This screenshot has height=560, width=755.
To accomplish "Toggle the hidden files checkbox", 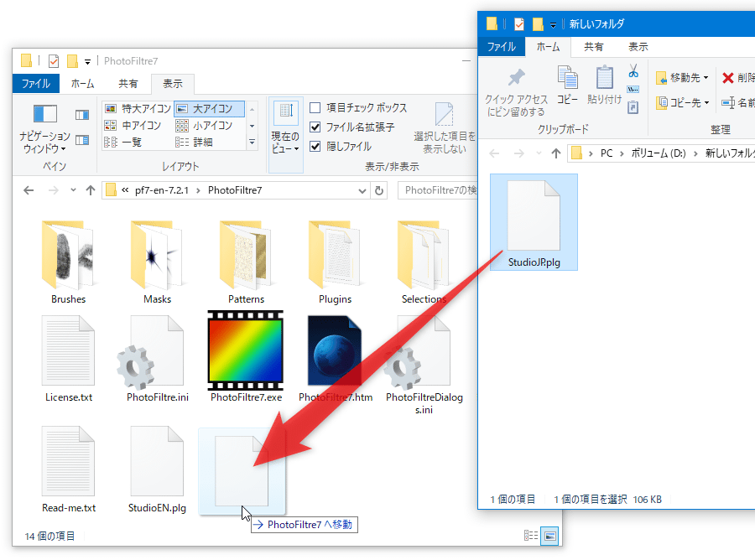I will tap(315, 146).
